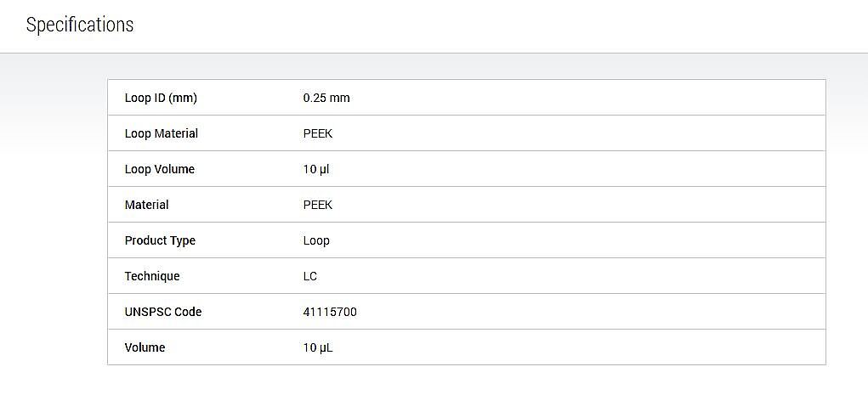
Task: Click empty area of UNSPSC Code row
Action: 587,312
